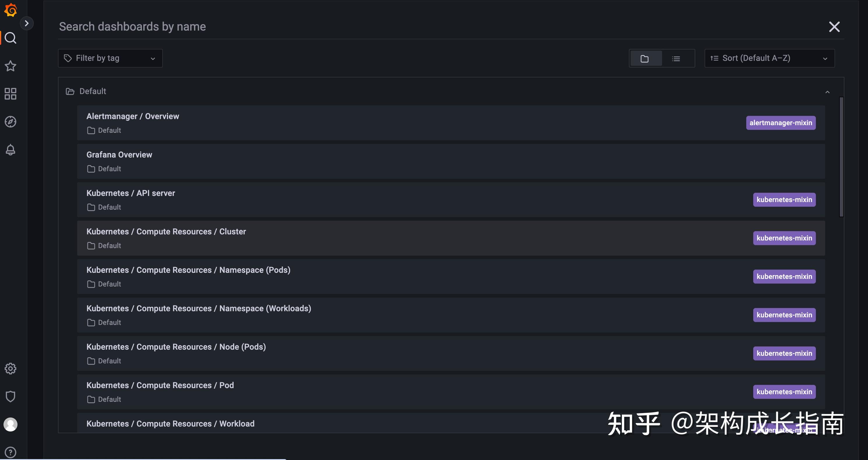Open Starred dashboards star icon

tap(10, 66)
